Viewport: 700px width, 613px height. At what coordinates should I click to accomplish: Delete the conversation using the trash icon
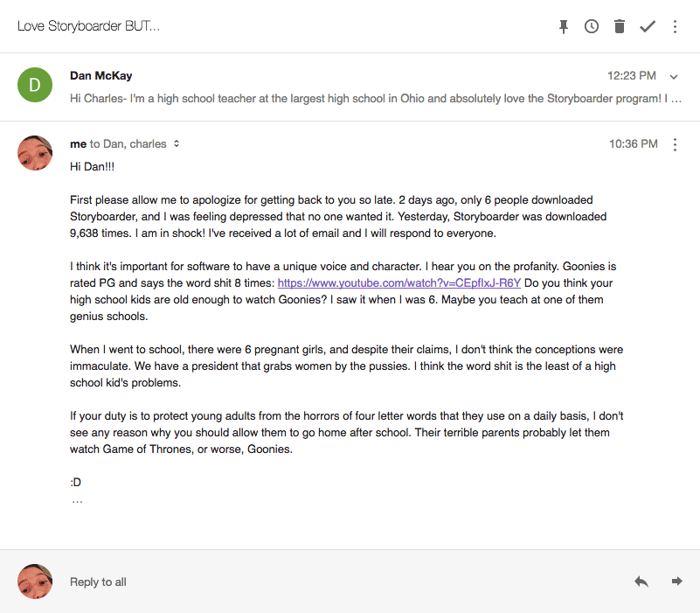(x=620, y=26)
